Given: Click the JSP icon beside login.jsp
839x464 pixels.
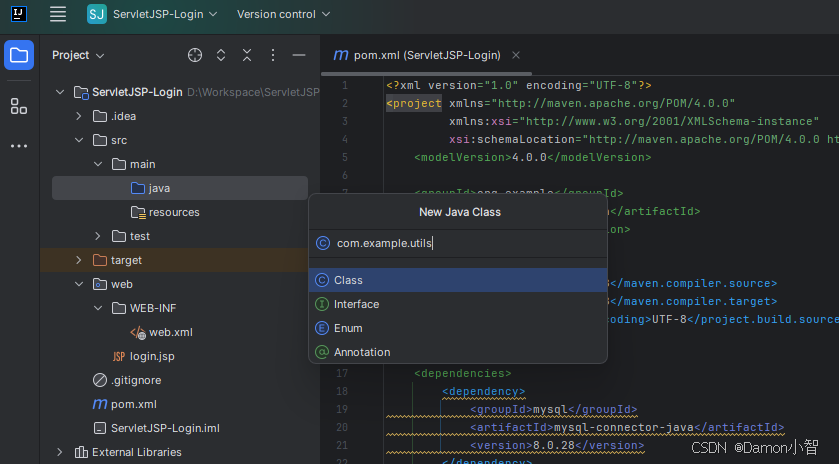Looking at the screenshot, I should point(119,356).
